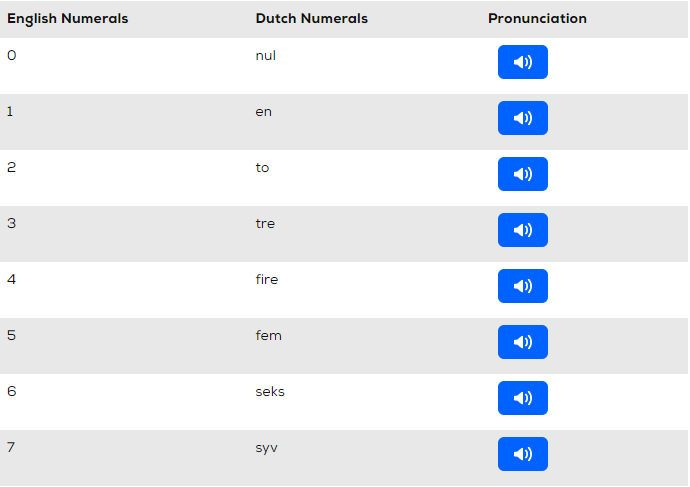Play pronunciation audio for tre
The width and height of the screenshot is (690, 487).
tap(523, 230)
